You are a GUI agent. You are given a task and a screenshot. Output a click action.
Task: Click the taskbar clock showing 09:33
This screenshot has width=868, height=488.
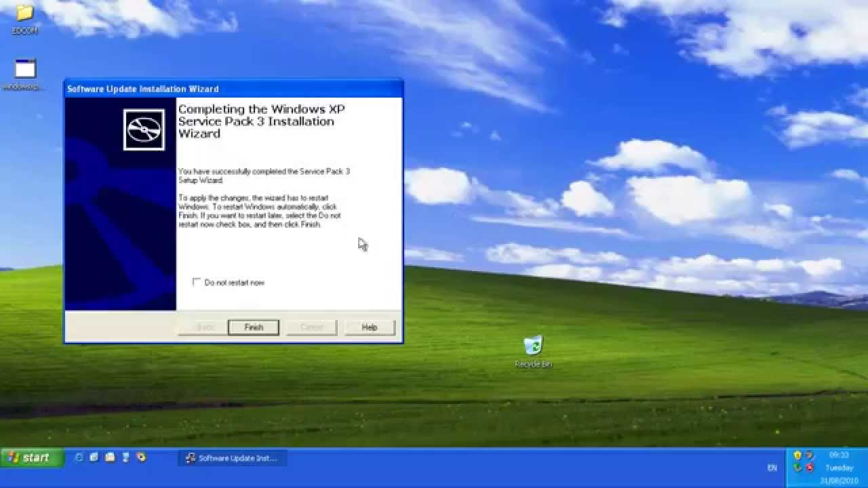[x=839, y=455]
